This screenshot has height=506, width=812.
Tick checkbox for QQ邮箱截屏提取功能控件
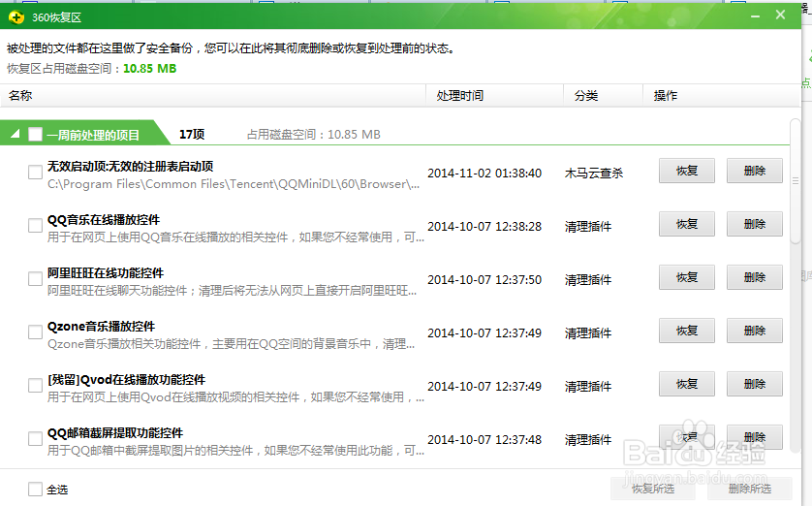coord(35,439)
